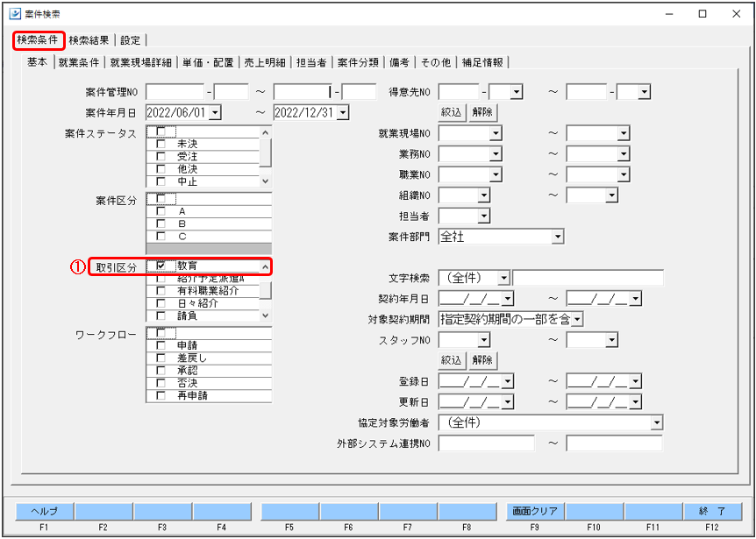The width and height of the screenshot is (756, 539).
Task: Check the 請負 checkbox
Action: coord(161,316)
